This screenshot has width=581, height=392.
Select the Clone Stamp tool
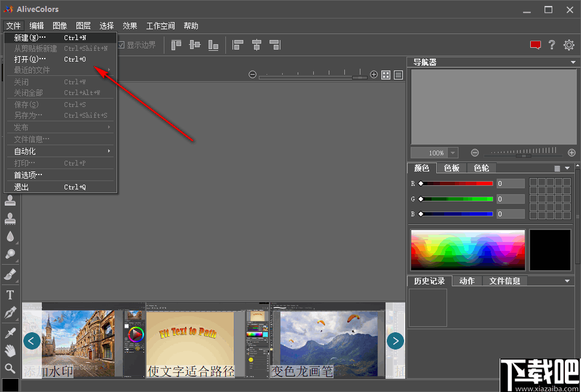tap(10, 200)
